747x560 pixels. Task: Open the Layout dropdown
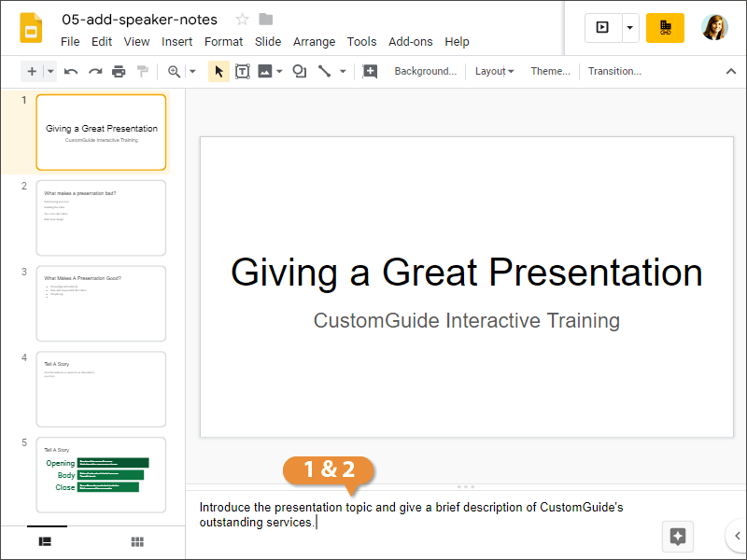tap(493, 71)
